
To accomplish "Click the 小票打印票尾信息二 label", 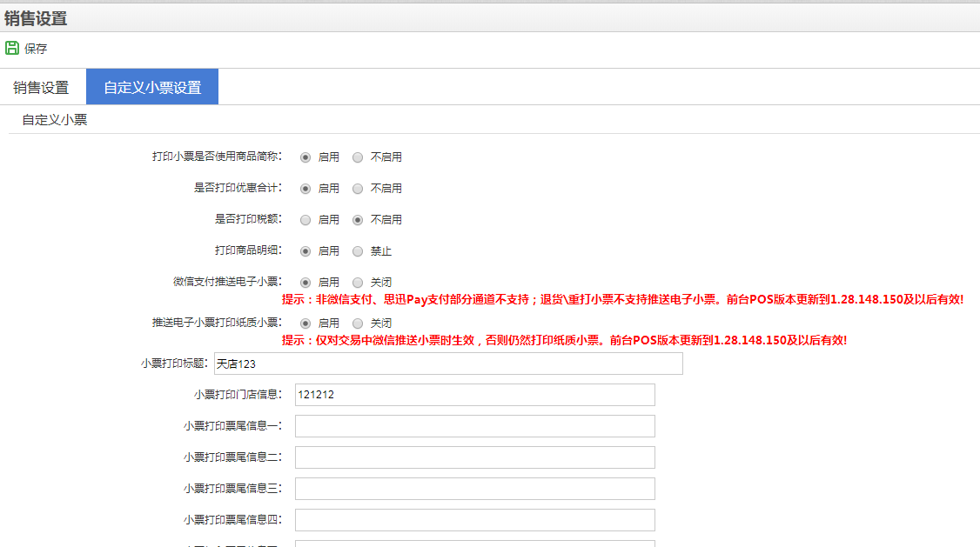I will click(x=232, y=457).
